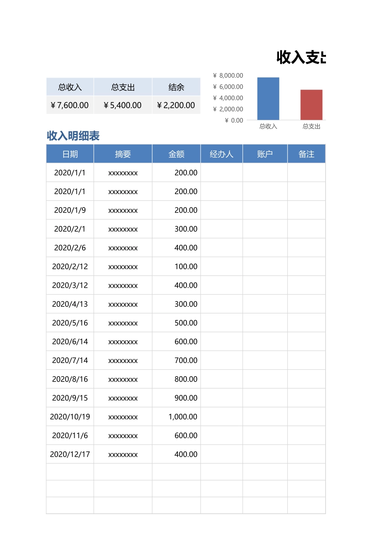Select the 总收入 summary header cell
Image resolution: width=392 pixels, height=555 pixels.
tap(69, 87)
